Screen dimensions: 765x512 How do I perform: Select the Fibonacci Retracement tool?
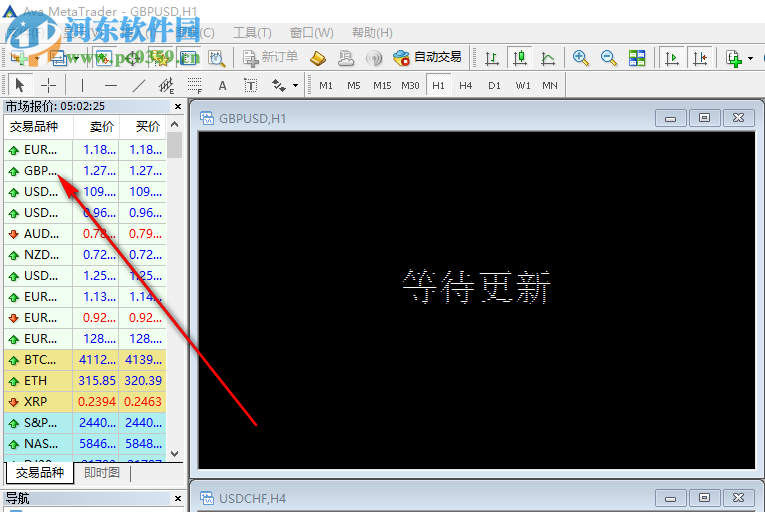(195, 85)
